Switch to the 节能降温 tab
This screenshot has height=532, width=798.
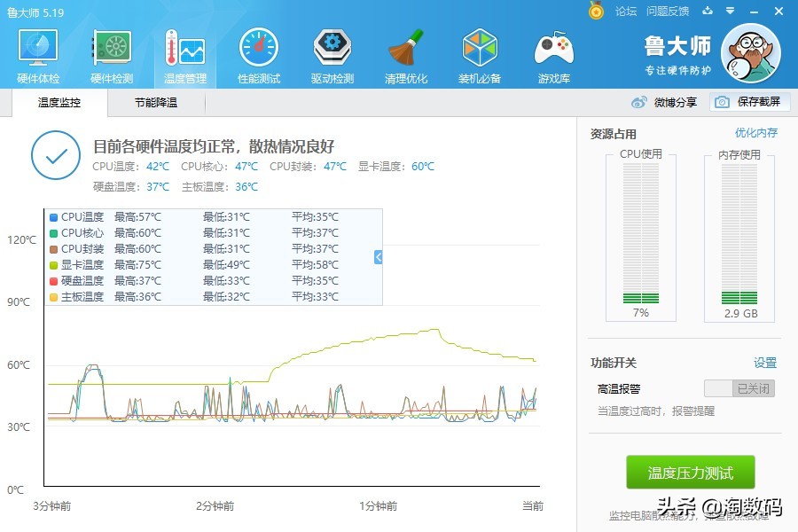(155, 102)
